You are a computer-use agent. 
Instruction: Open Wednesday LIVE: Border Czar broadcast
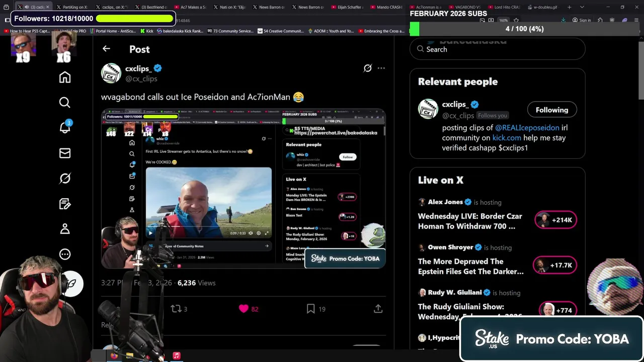coord(470,221)
